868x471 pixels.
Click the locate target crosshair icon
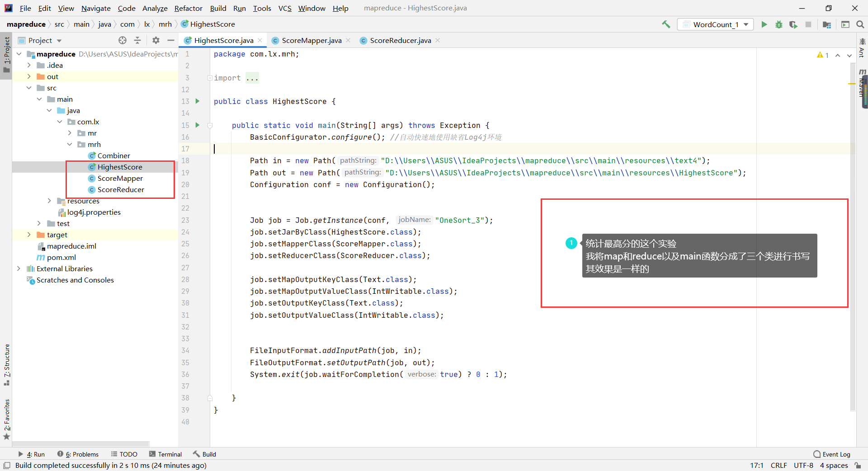[123, 40]
